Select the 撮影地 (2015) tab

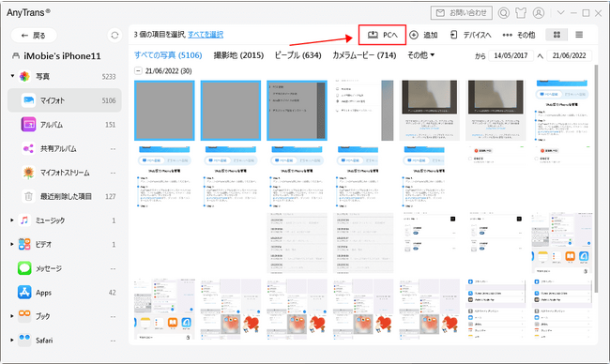238,55
